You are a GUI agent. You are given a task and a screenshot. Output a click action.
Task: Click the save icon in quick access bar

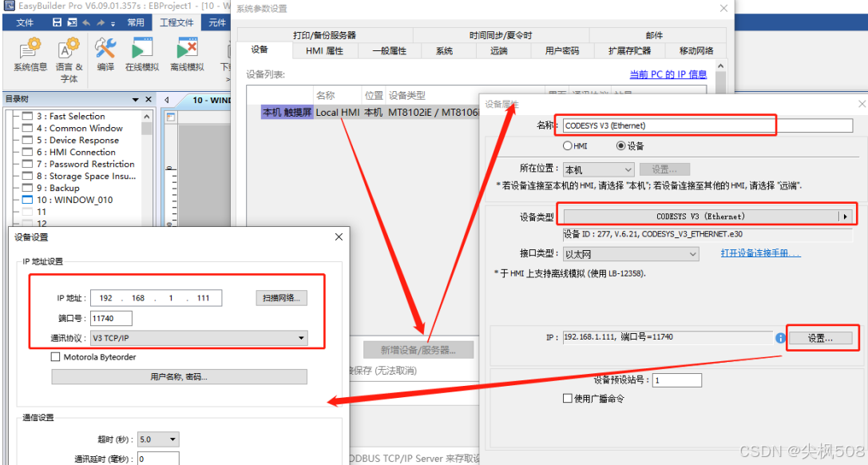pos(57,22)
